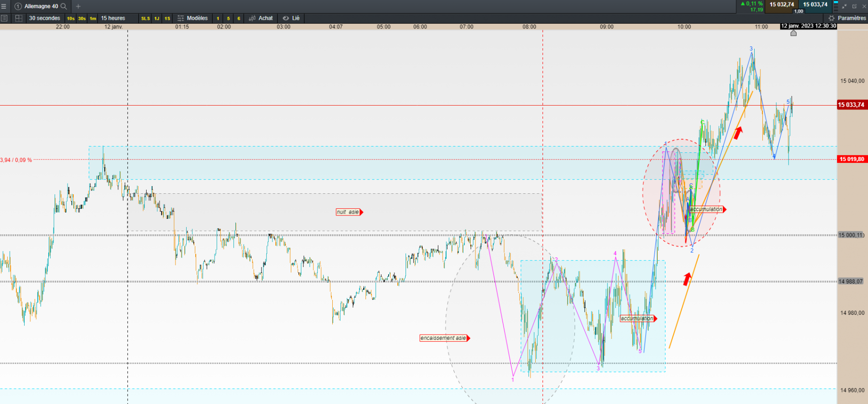Viewport: 868px width, 404px height.
Task: Click the 14 988,07 level label
Action: pos(851,282)
